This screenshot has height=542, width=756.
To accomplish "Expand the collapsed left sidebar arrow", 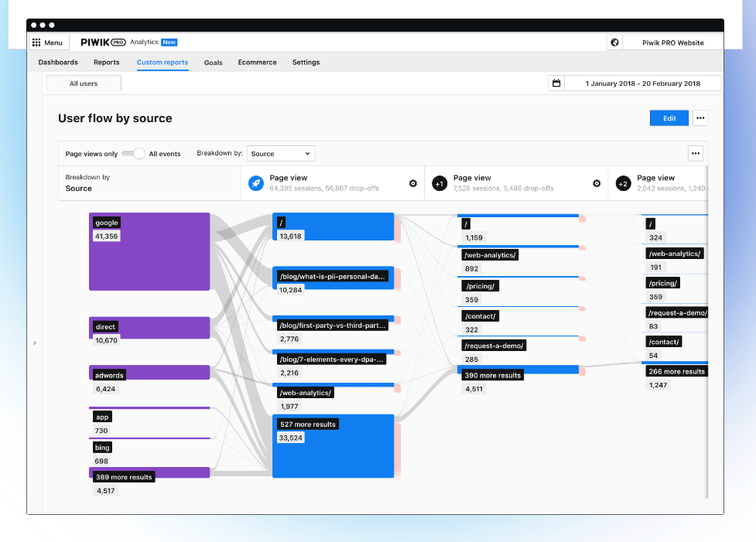I will coord(35,343).
